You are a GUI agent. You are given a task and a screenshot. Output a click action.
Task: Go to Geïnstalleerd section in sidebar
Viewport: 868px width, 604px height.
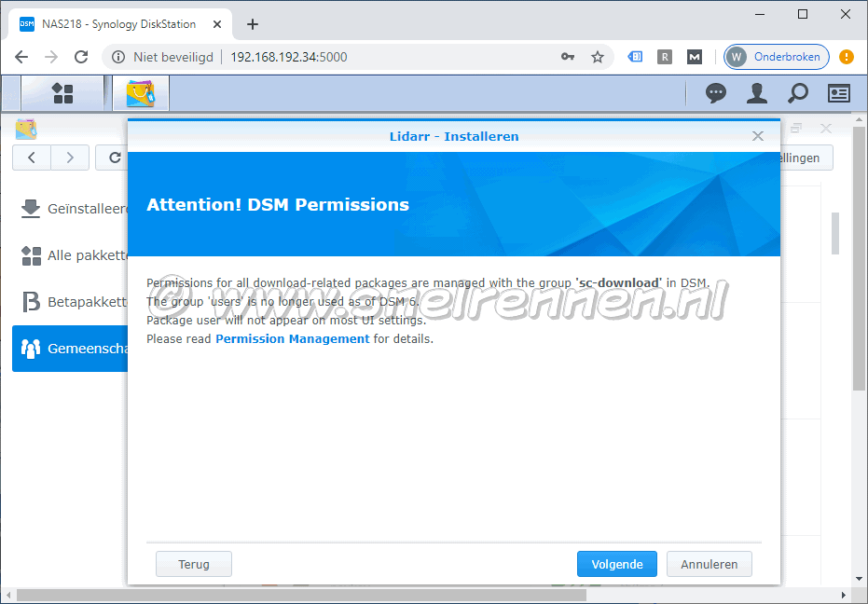coord(70,209)
